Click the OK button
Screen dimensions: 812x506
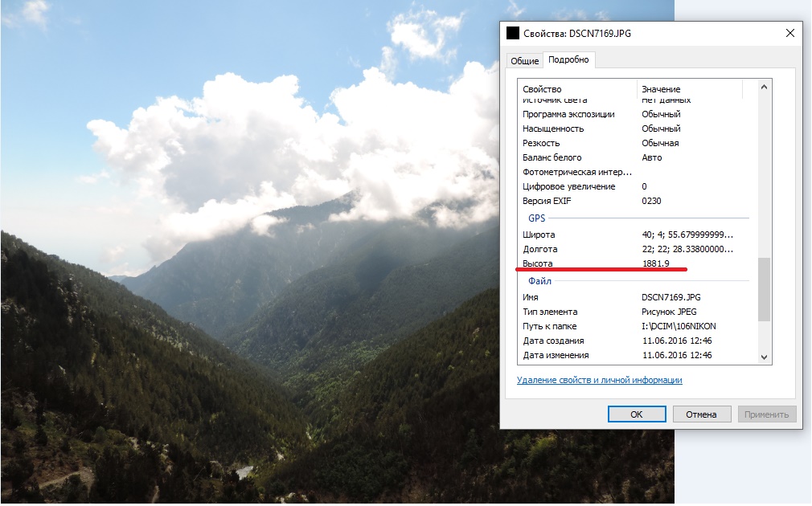pyautogui.click(x=637, y=414)
